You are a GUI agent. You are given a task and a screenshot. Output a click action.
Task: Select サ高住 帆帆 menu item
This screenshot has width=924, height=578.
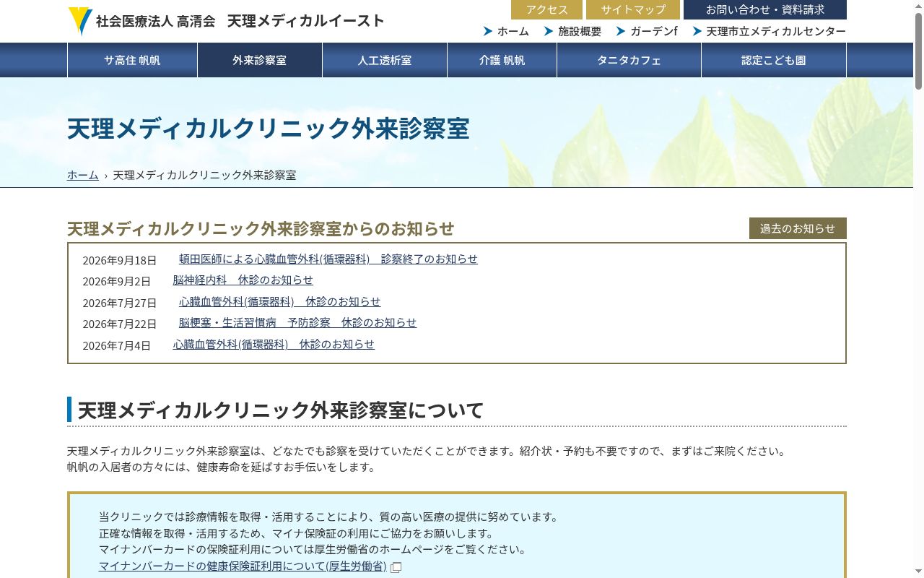[132, 60]
